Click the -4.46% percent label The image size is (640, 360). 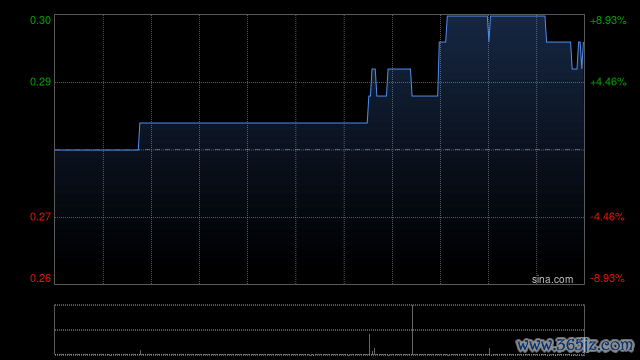click(607, 217)
